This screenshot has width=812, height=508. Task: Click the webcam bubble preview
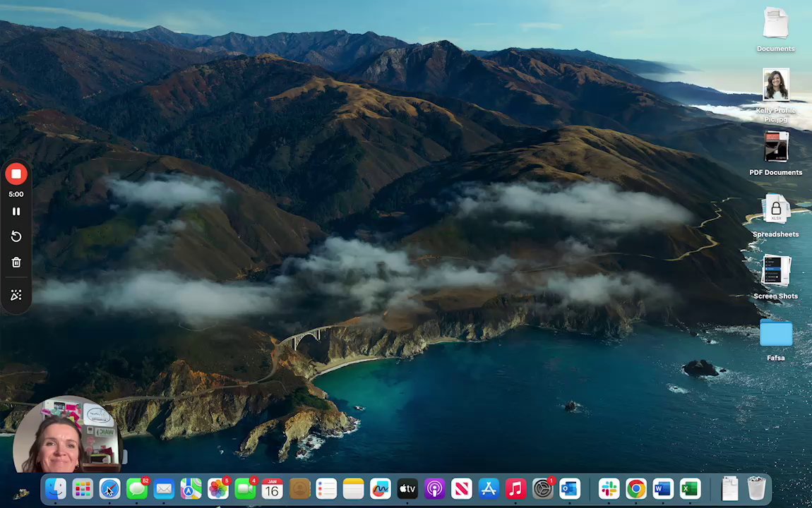coord(67,435)
